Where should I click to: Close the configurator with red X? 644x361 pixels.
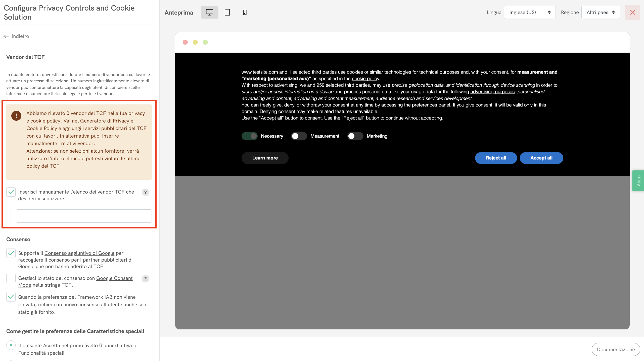coord(632,12)
